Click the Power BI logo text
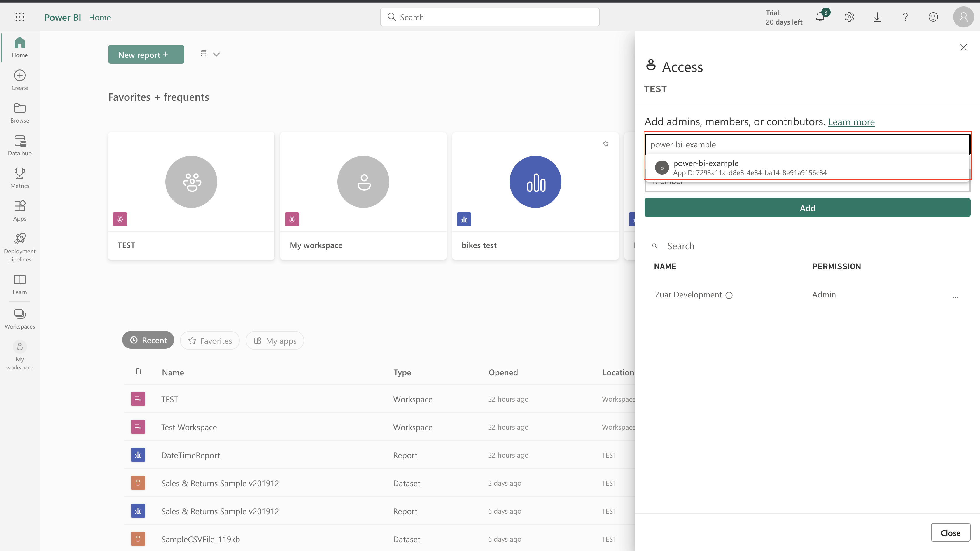 63,18
